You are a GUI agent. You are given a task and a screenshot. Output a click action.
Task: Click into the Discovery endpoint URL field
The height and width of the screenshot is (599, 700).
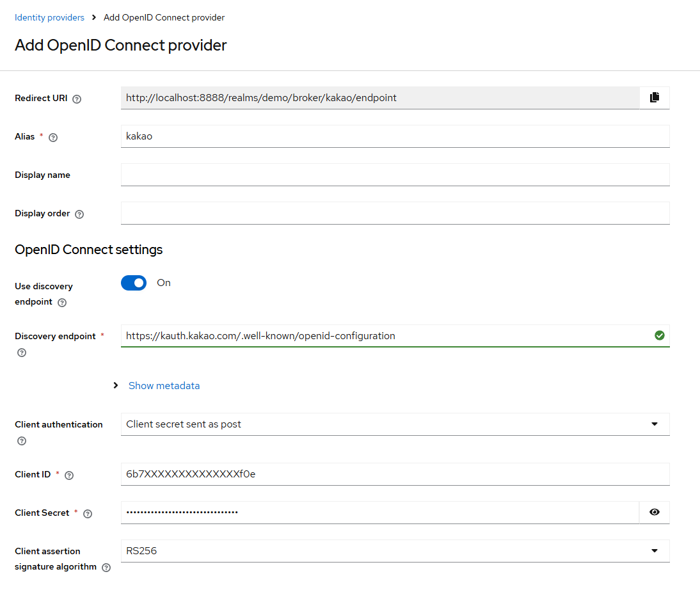click(384, 336)
